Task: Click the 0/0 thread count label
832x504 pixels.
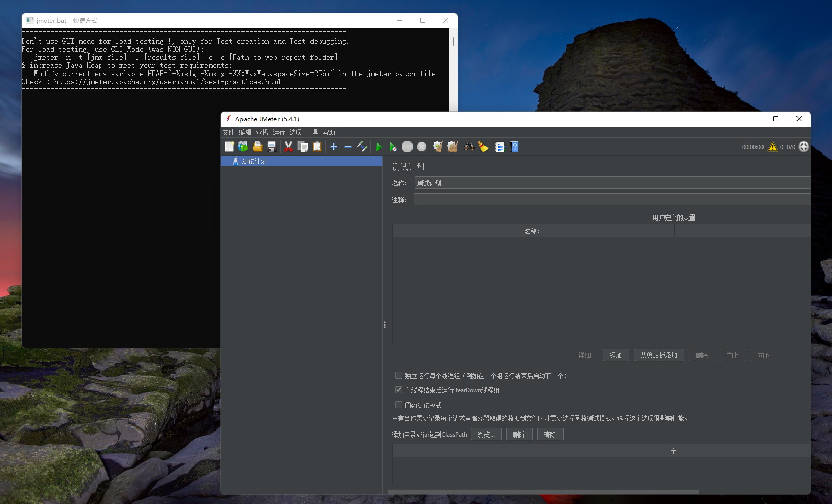Action: 791,147
